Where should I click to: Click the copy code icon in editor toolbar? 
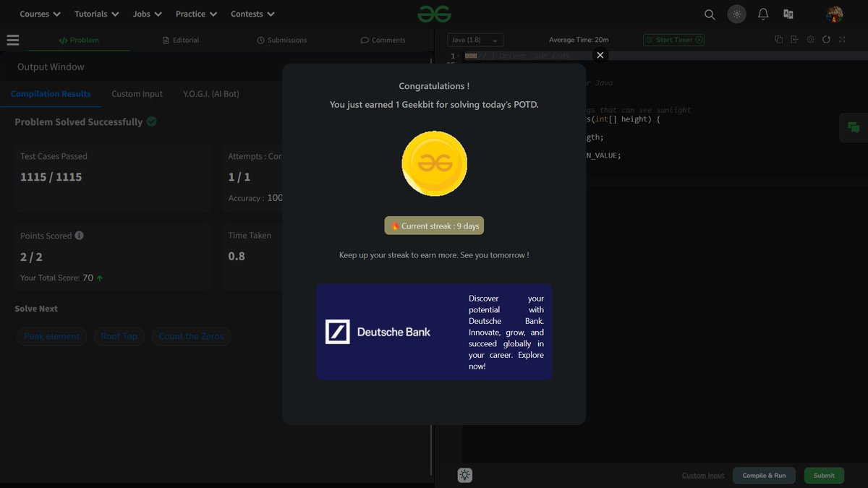point(778,40)
